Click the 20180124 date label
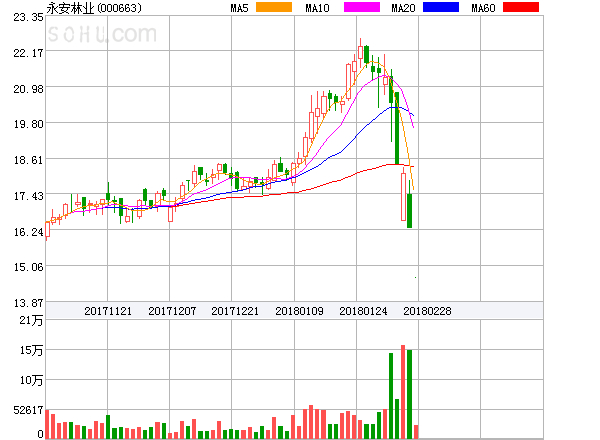Screen dimensions: 600x440 (x=363, y=311)
